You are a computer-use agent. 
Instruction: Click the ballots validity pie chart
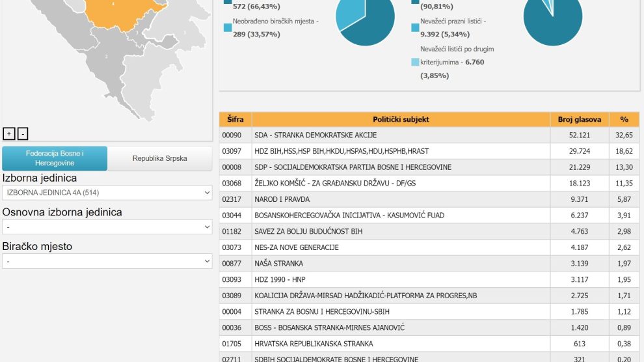pyautogui.click(x=553, y=20)
